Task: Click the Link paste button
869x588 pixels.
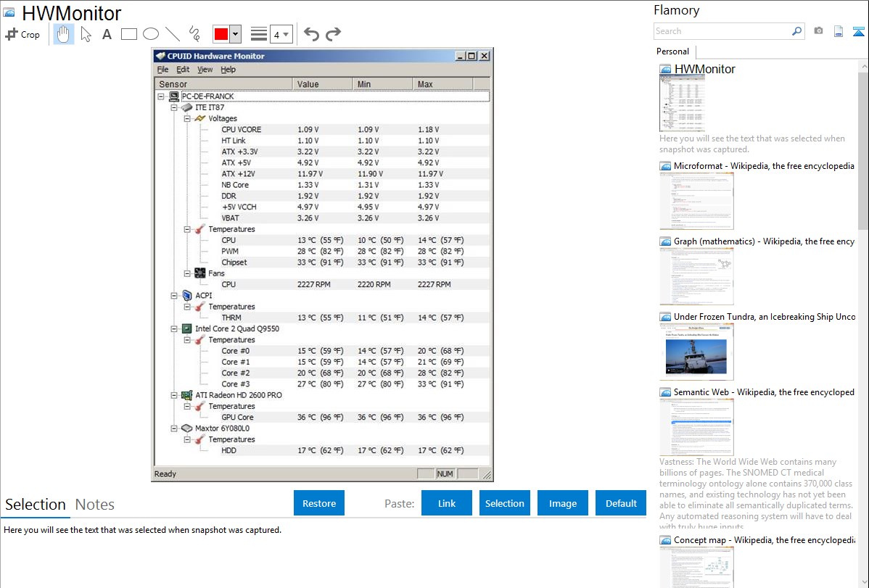Action: [x=447, y=503]
